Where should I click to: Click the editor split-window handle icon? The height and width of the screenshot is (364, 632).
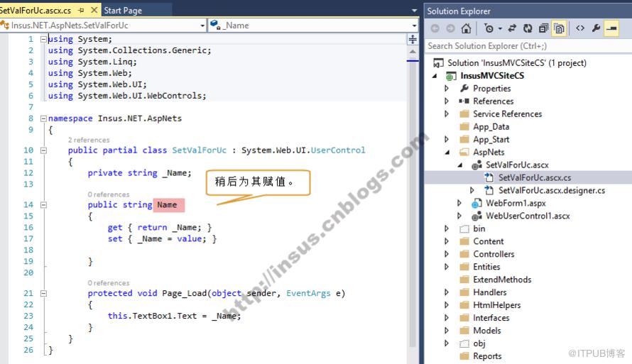(x=413, y=39)
